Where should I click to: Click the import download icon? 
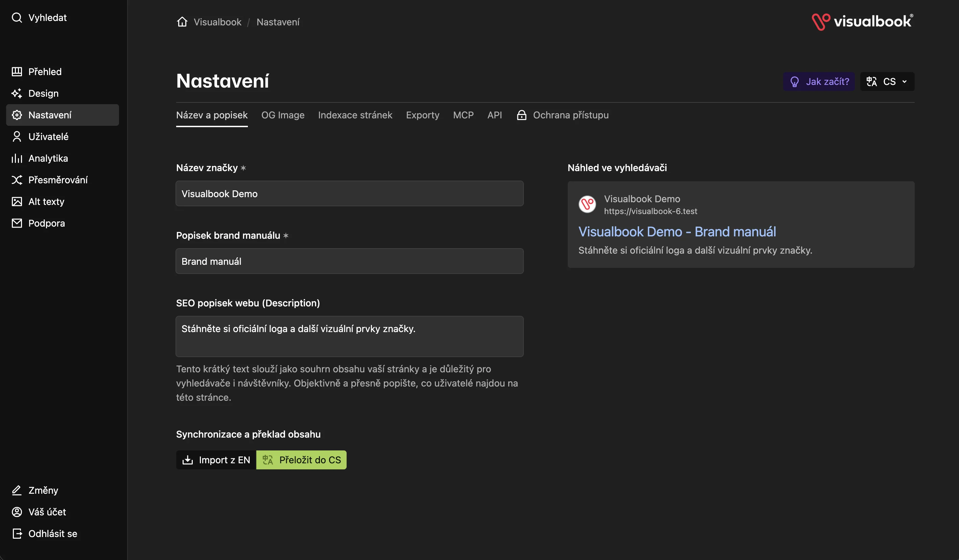pyautogui.click(x=188, y=460)
